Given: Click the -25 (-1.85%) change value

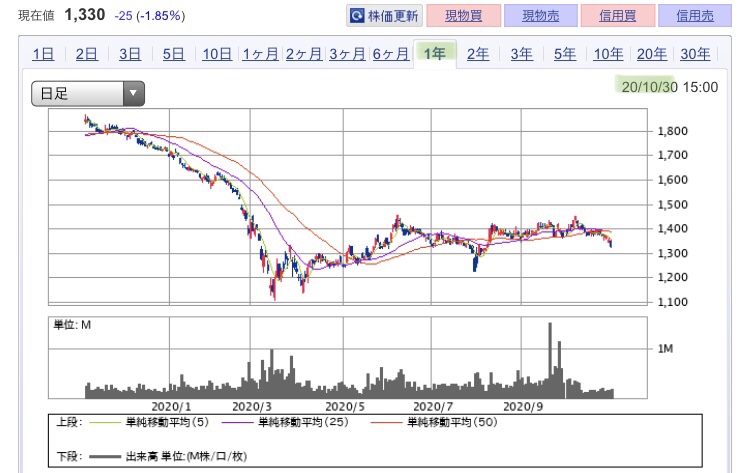Looking at the screenshot, I should 150,16.
